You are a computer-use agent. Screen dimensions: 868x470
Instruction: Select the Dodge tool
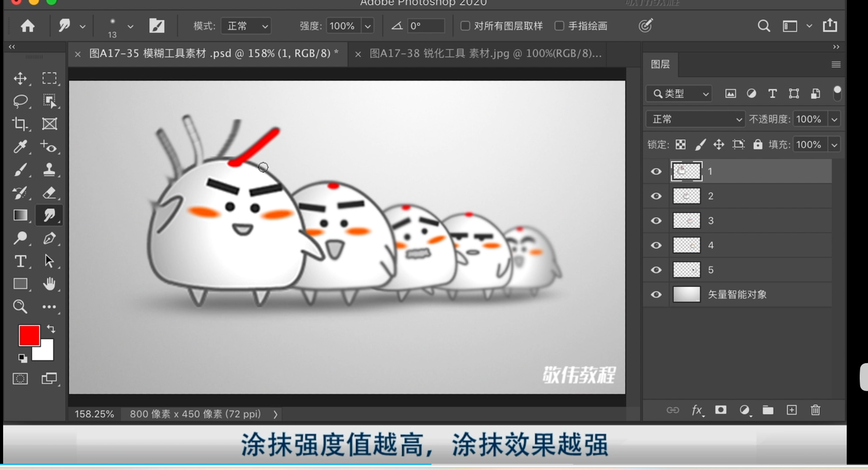click(20, 238)
